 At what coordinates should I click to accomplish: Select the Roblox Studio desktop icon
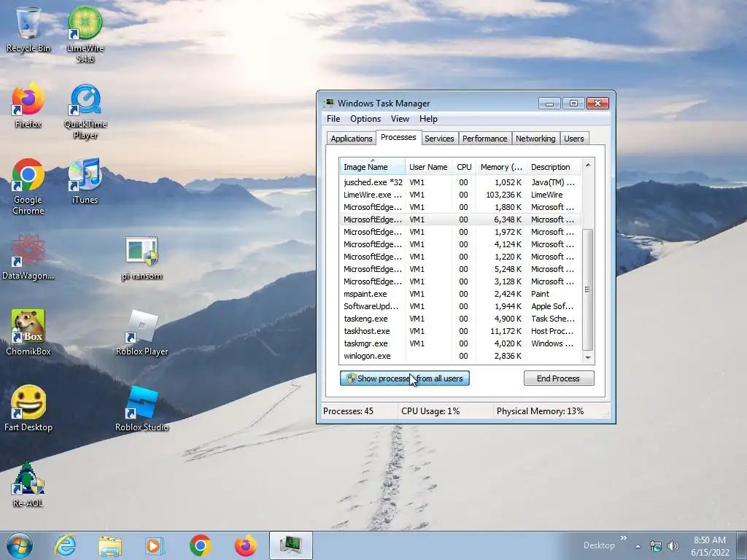(142, 408)
